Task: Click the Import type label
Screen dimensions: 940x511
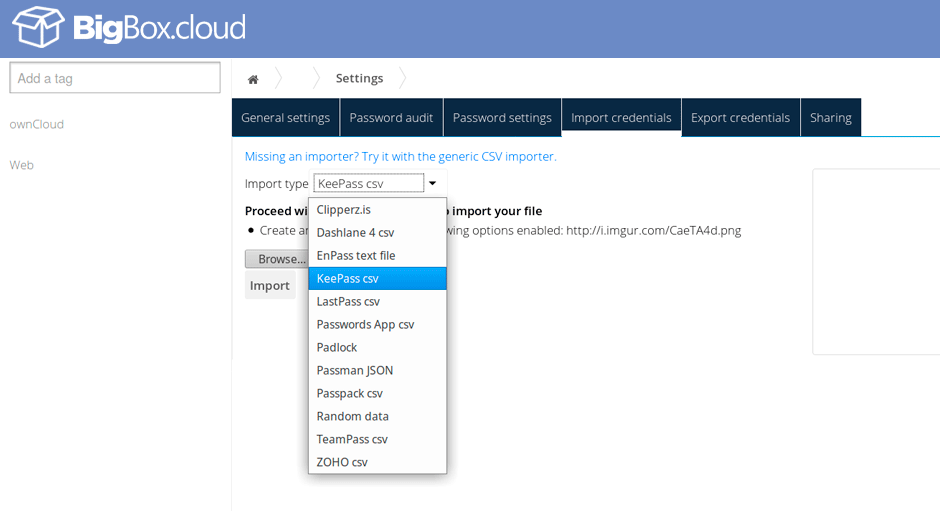Action: [x=276, y=184]
